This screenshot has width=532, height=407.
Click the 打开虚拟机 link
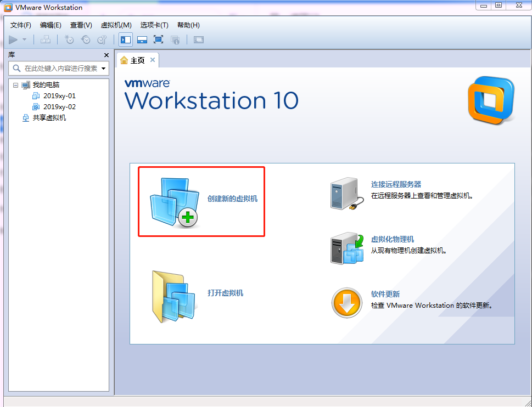225,293
